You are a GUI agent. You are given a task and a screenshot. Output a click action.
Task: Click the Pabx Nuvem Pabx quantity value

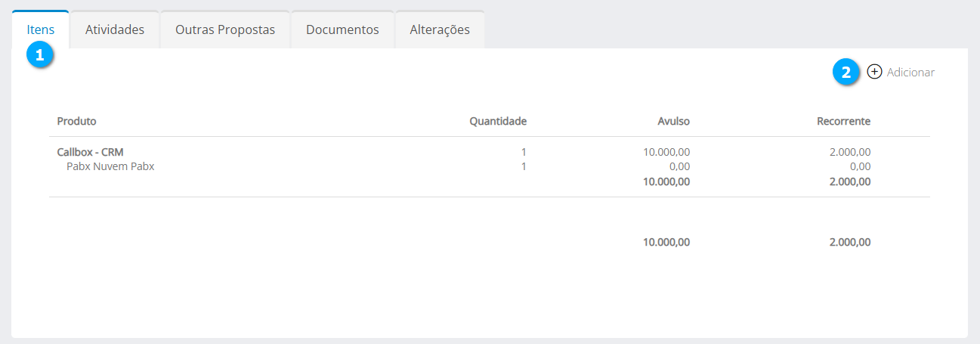point(524,166)
